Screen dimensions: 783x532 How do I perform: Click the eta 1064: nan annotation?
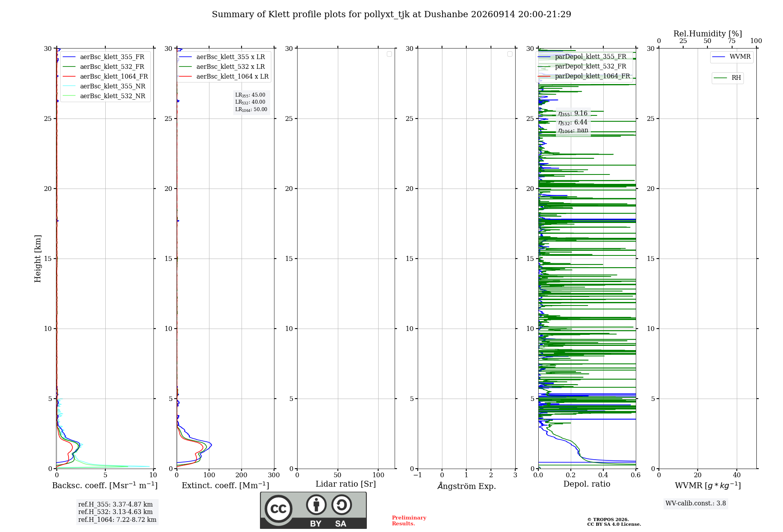(x=573, y=131)
